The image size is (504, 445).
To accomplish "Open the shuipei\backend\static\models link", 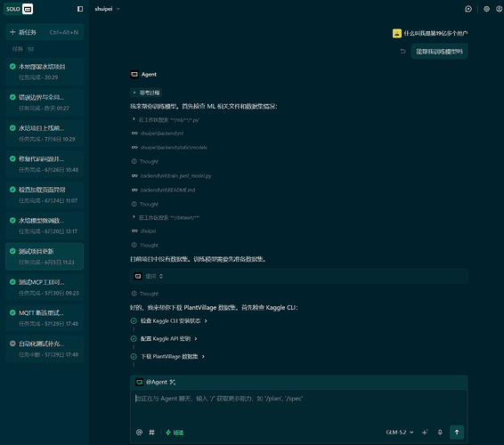I will tap(174, 148).
